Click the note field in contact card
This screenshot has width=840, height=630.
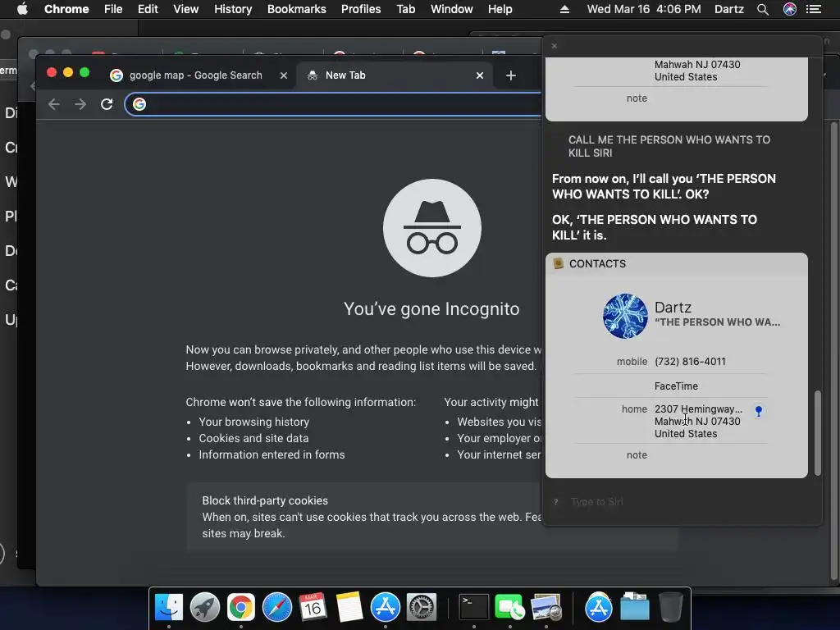pyautogui.click(x=637, y=454)
